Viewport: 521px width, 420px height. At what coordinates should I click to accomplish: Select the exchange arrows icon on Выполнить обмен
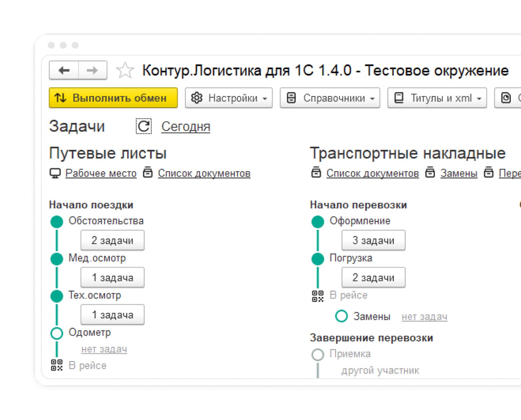60,98
